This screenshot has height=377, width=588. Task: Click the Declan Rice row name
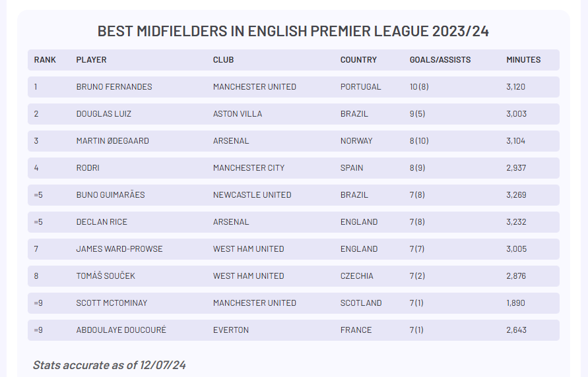coord(102,221)
